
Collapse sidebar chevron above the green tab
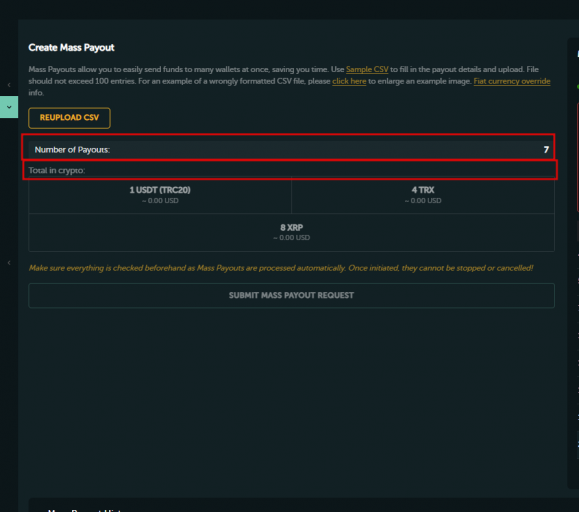coord(9,85)
